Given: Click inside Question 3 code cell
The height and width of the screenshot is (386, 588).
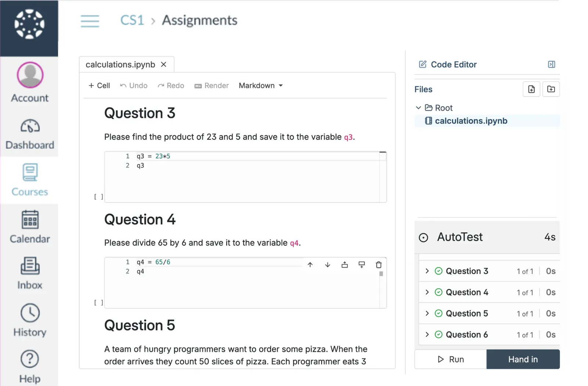Looking at the screenshot, I should (245, 177).
